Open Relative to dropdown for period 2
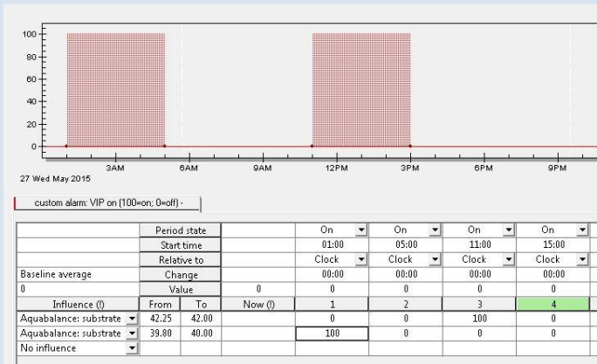The width and height of the screenshot is (597, 364). pos(435,259)
